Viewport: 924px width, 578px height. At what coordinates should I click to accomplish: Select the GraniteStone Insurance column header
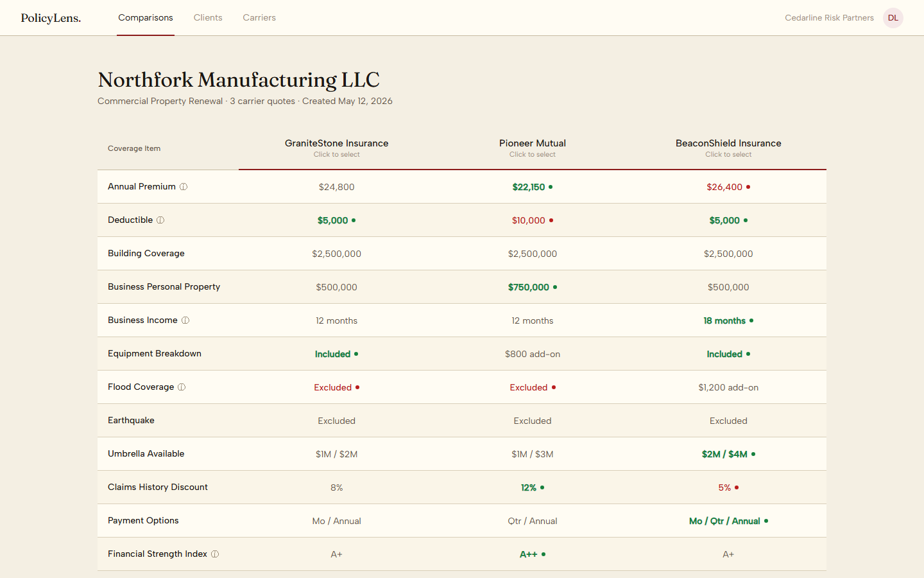pos(336,148)
